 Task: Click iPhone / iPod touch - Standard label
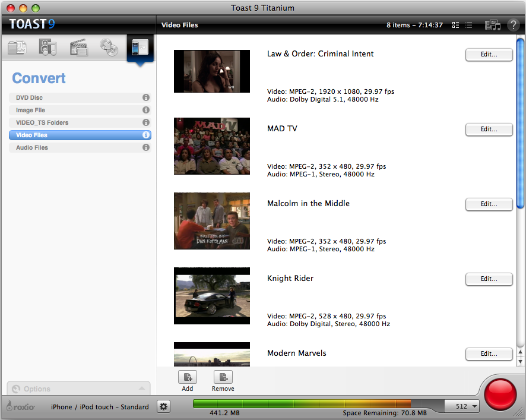(x=100, y=407)
